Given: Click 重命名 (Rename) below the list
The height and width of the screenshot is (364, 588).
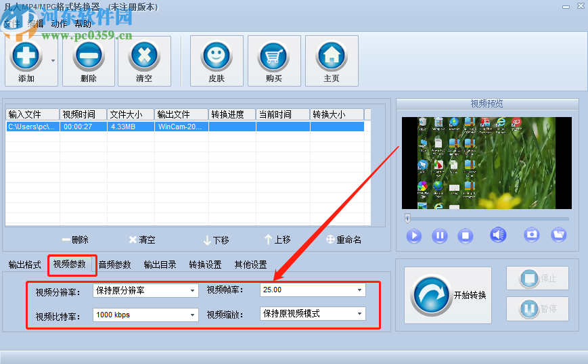Looking at the screenshot, I should tap(344, 240).
